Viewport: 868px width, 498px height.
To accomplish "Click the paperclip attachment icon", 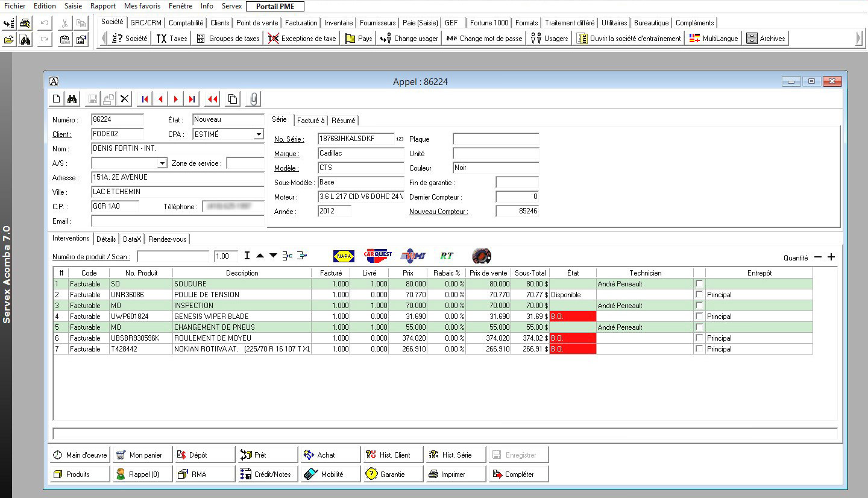I will click(254, 99).
